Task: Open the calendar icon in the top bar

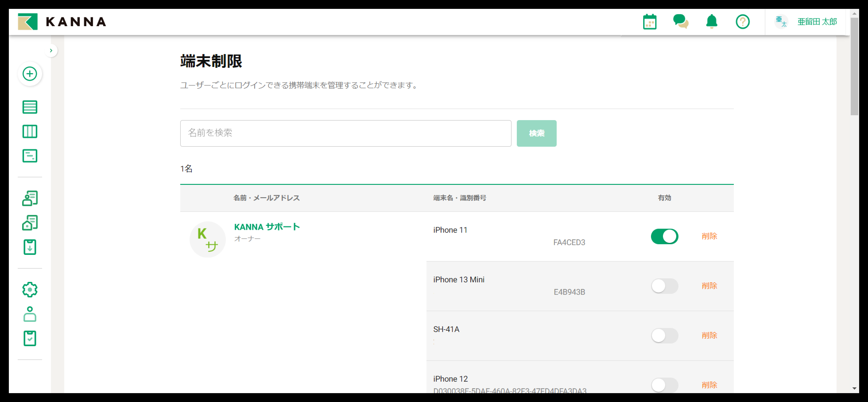Action: pos(650,21)
